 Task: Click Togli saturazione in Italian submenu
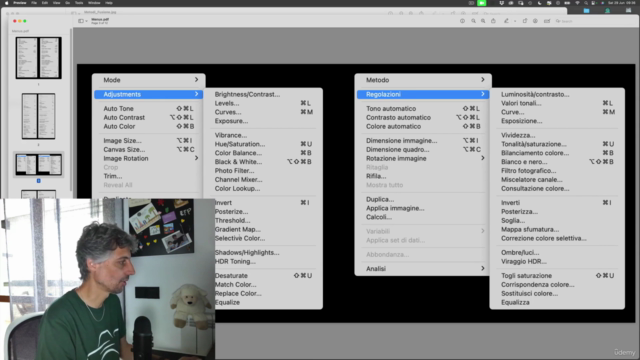click(527, 276)
